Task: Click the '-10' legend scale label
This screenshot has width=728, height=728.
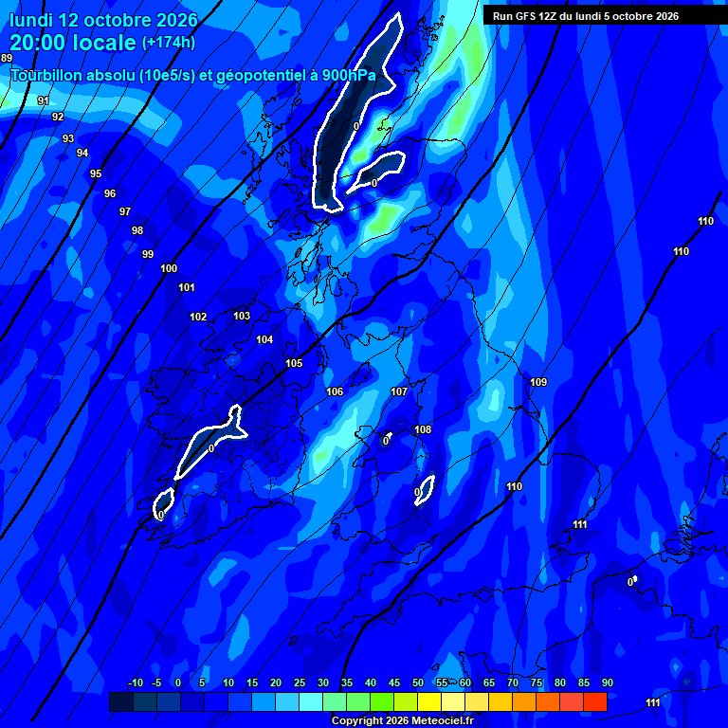Action: coord(136,682)
